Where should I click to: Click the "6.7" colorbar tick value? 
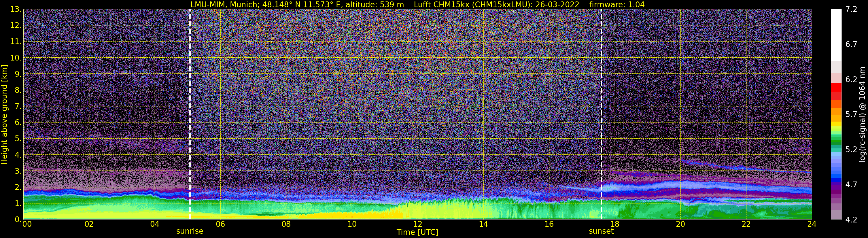pyautogui.click(x=851, y=44)
